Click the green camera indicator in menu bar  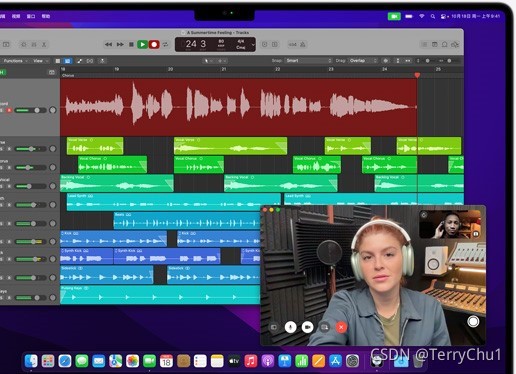coord(394,16)
